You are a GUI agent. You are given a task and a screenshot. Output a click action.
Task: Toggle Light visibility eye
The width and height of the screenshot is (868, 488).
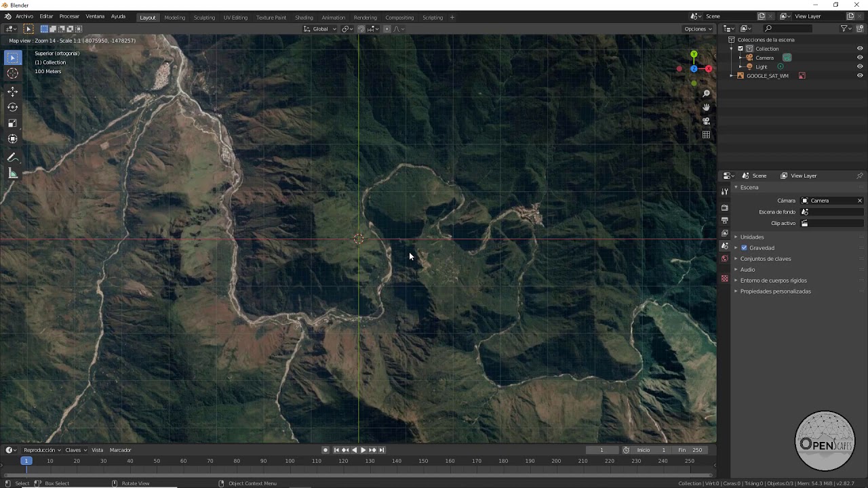(x=860, y=66)
